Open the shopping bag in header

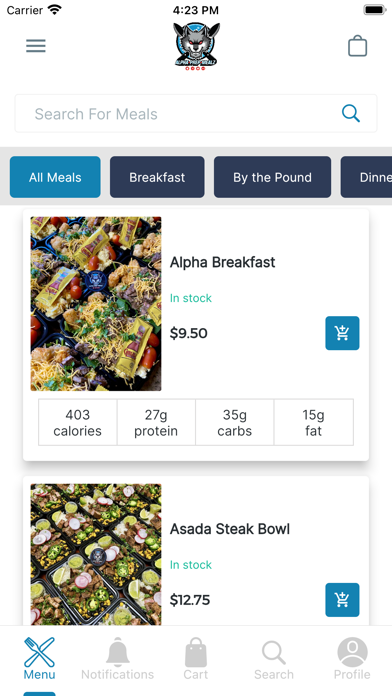pyautogui.click(x=357, y=46)
